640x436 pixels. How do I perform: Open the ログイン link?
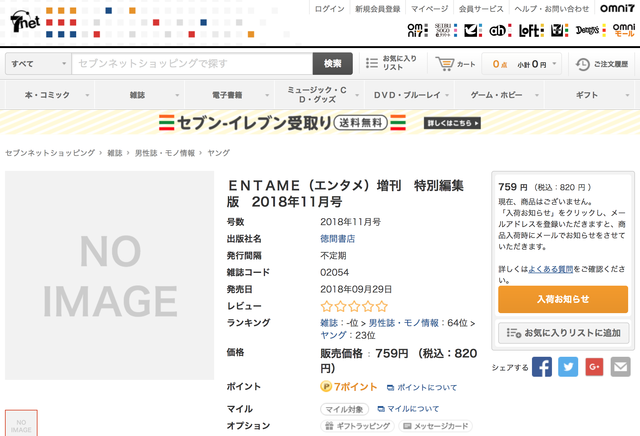pyautogui.click(x=329, y=9)
